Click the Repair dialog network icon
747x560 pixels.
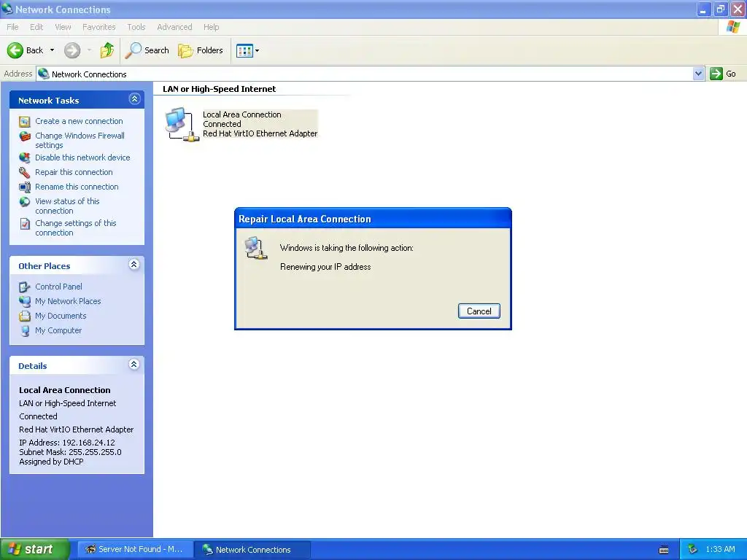(x=256, y=248)
